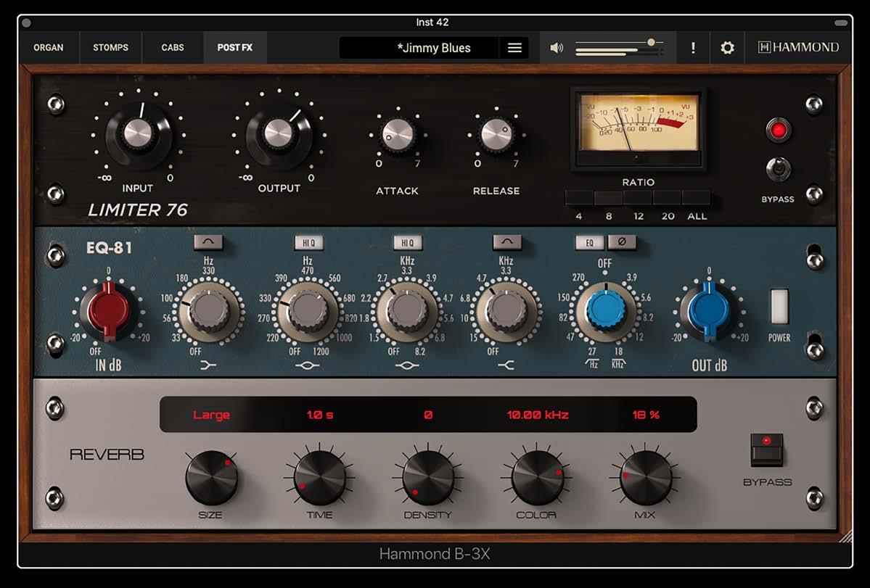
Task: Toggle the high band bell-shape button
Action: (x=507, y=242)
